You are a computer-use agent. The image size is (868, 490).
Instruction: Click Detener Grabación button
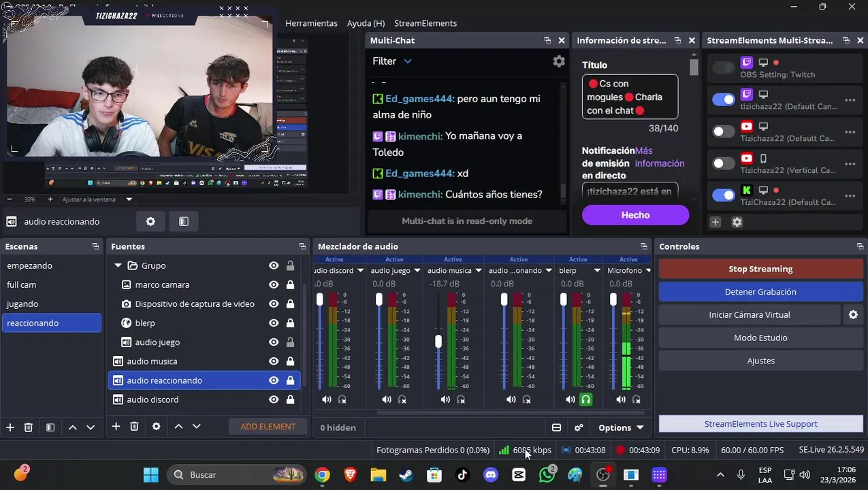pyautogui.click(x=760, y=291)
